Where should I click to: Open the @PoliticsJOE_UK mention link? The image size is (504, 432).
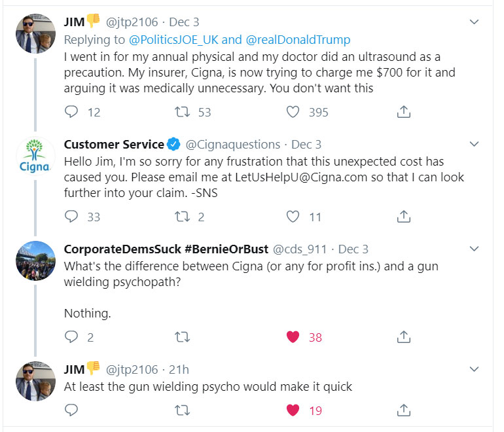click(x=174, y=40)
